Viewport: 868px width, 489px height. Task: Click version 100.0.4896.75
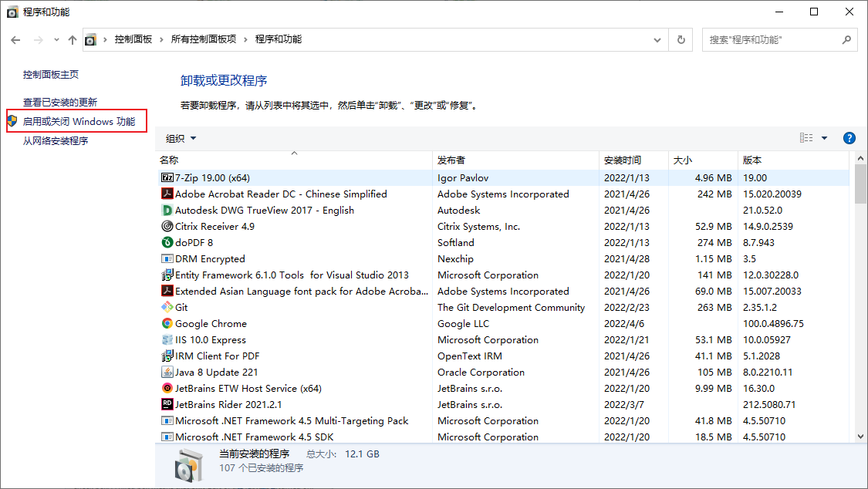(773, 324)
